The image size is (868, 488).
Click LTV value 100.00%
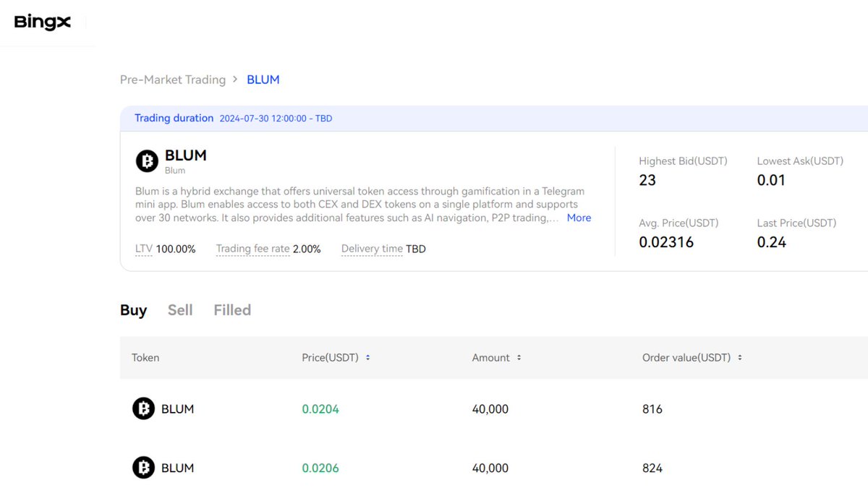click(x=176, y=249)
